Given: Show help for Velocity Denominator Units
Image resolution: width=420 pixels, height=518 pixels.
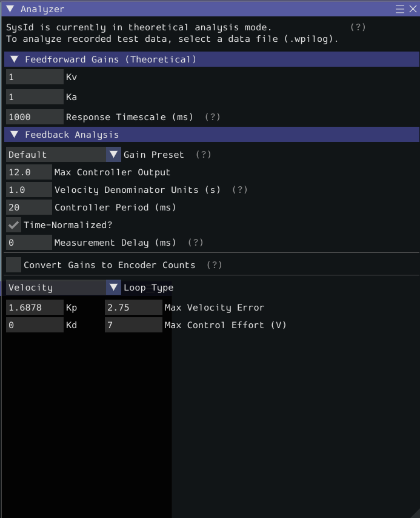Looking at the screenshot, I should pos(240,190).
